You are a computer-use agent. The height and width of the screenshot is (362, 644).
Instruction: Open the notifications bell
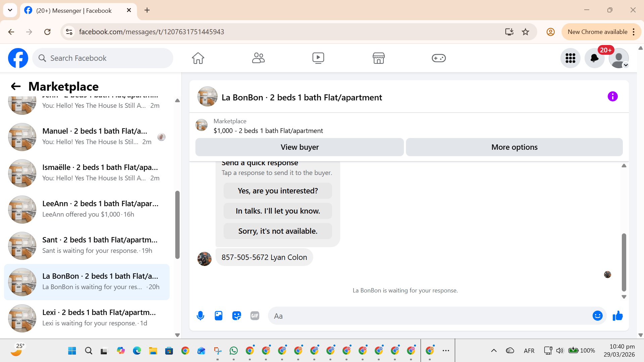tap(595, 58)
